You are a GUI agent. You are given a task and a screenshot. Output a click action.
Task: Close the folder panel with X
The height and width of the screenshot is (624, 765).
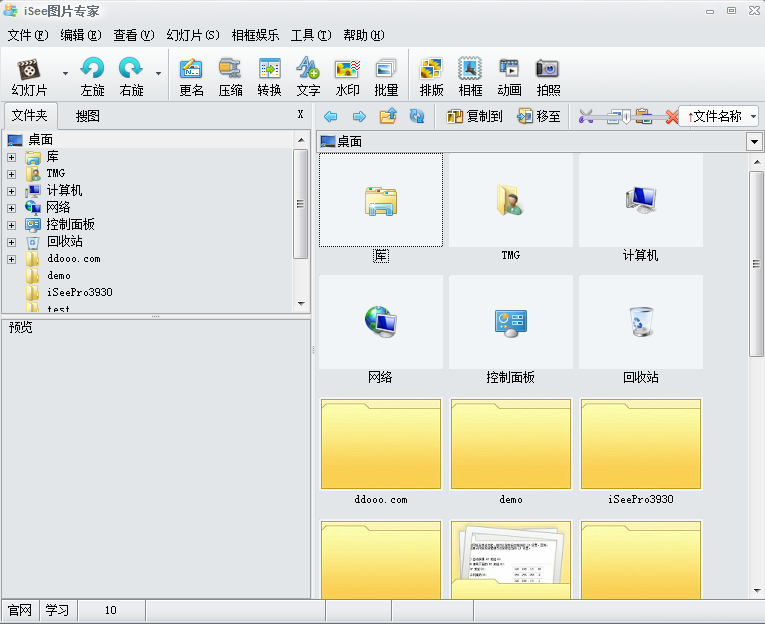point(301,114)
